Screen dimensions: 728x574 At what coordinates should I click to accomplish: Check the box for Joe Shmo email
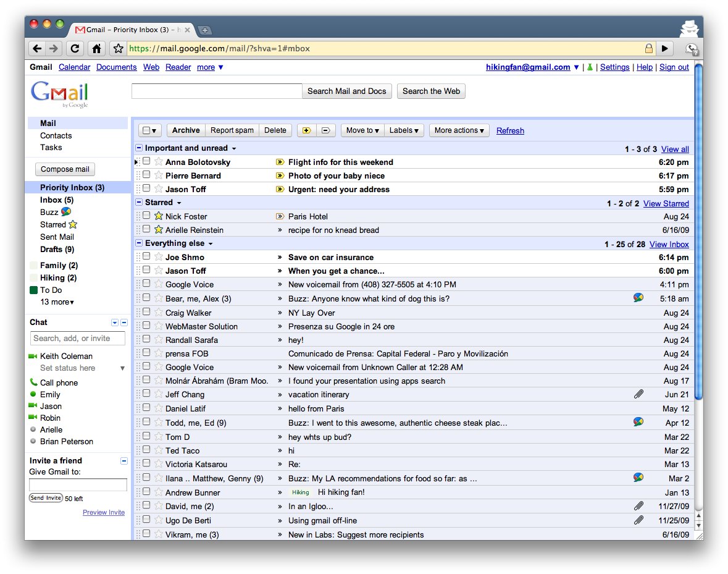146,257
